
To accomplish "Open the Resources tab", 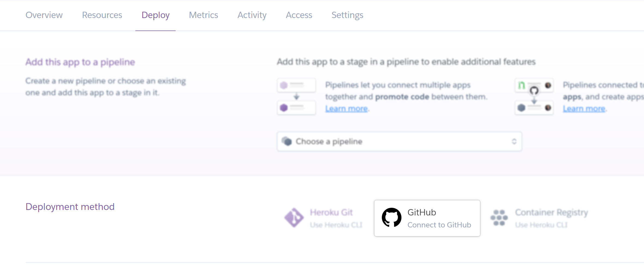I will [x=102, y=15].
